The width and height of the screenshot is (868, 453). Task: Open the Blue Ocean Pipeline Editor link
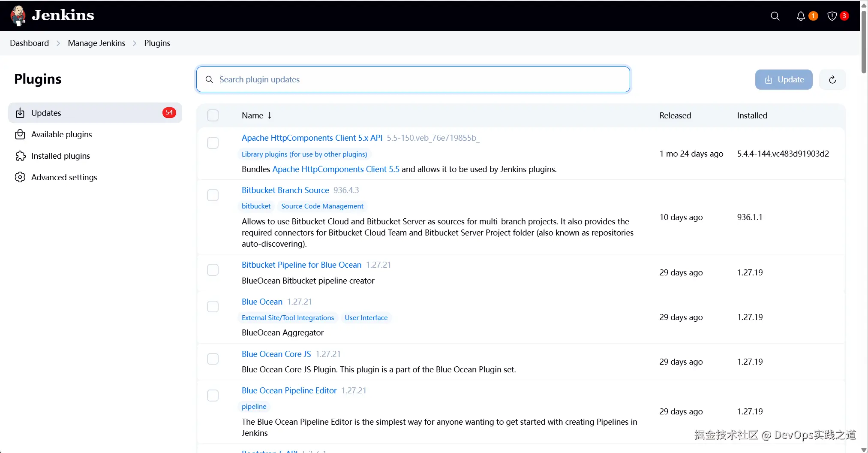pyautogui.click(x=289, y=390)
